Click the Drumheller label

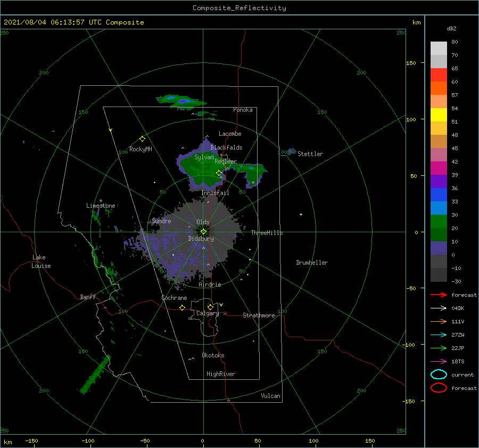click(312, 263)
